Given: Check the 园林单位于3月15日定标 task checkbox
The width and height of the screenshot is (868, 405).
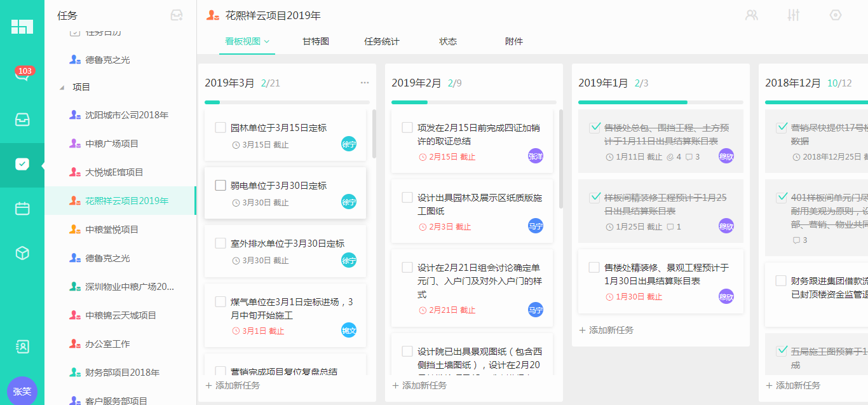Looking at the screenshot, I should tap(220, 128).
